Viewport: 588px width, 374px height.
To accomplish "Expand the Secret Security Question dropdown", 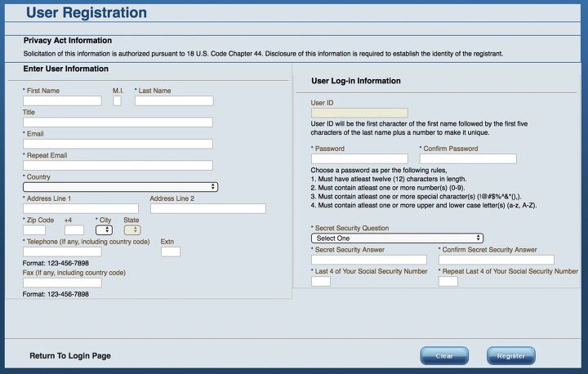I will [x=397, y=238].
